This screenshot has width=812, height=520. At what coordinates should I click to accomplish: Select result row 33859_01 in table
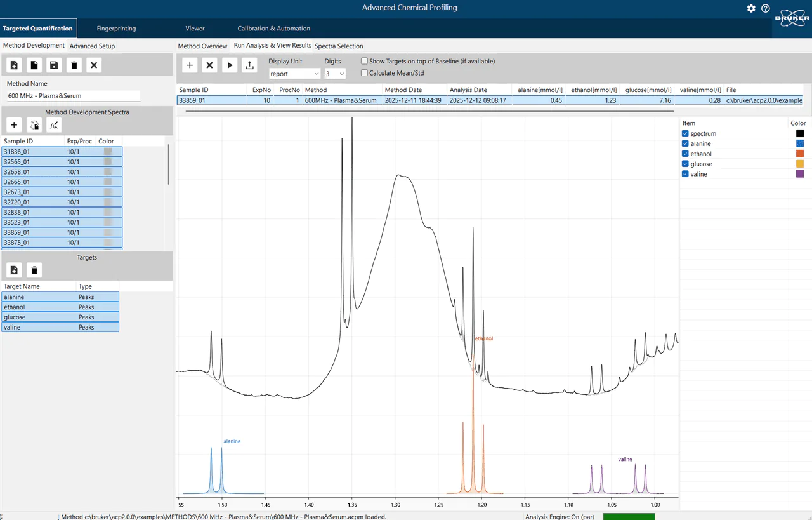pos(490,100)
